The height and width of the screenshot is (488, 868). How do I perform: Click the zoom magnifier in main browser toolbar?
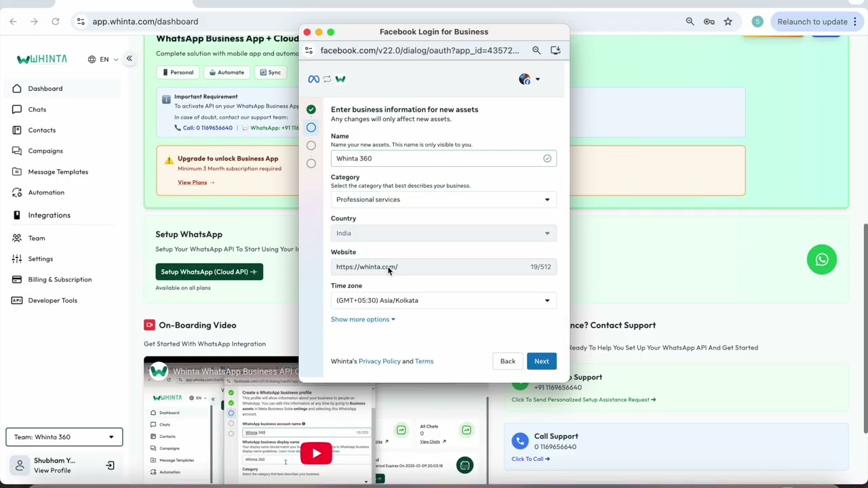(690, 22)
